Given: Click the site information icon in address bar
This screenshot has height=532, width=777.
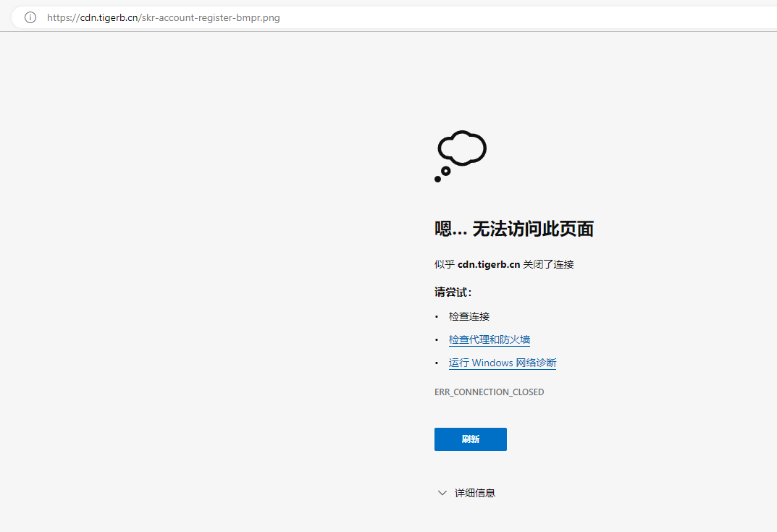Looking at the screenshot, I should click(29, 17).
